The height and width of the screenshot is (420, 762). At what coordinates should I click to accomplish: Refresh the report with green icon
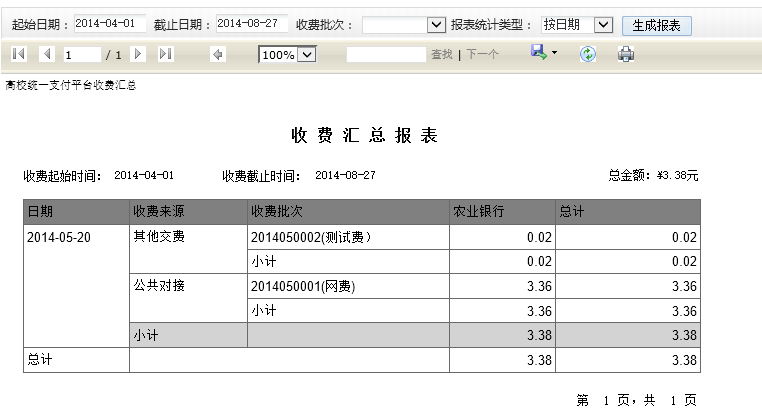(588, 54)
